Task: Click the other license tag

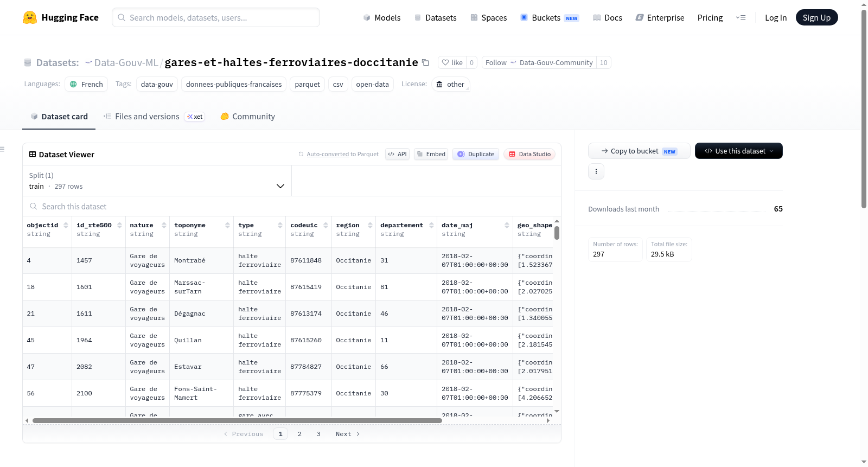Action: click(450, 84)
